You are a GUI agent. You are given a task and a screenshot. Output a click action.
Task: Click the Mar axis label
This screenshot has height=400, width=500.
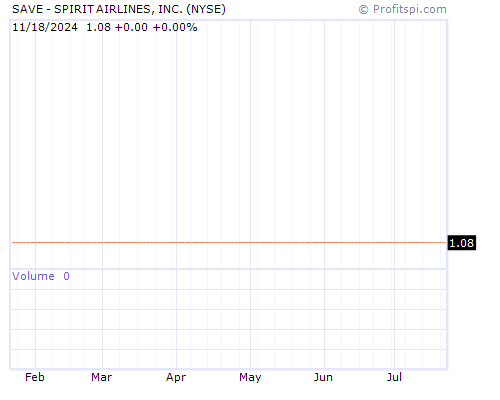pyautogui.click(x=101, y=377)
